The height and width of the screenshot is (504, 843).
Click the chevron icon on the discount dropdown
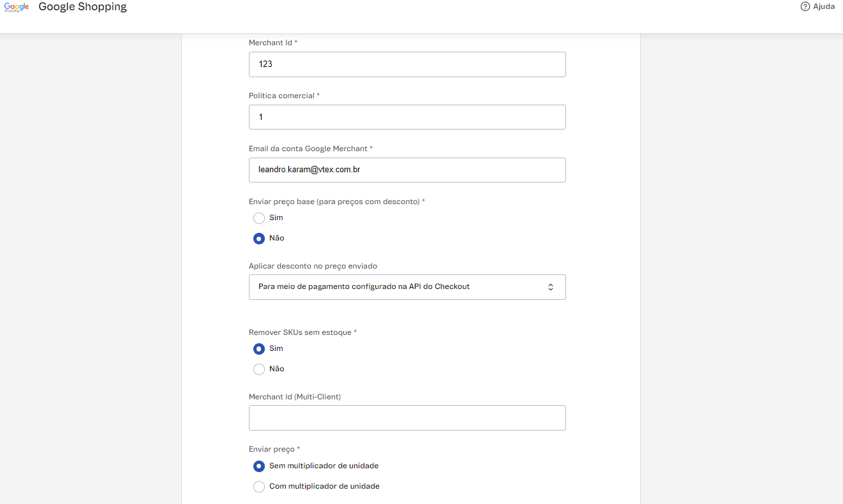click(x=550, y=286)
